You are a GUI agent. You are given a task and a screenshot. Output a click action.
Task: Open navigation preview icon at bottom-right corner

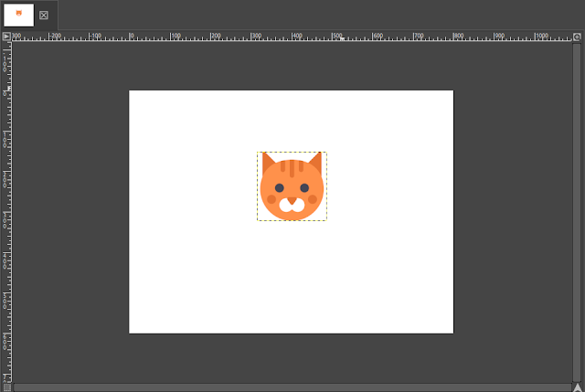click(577, 387)
